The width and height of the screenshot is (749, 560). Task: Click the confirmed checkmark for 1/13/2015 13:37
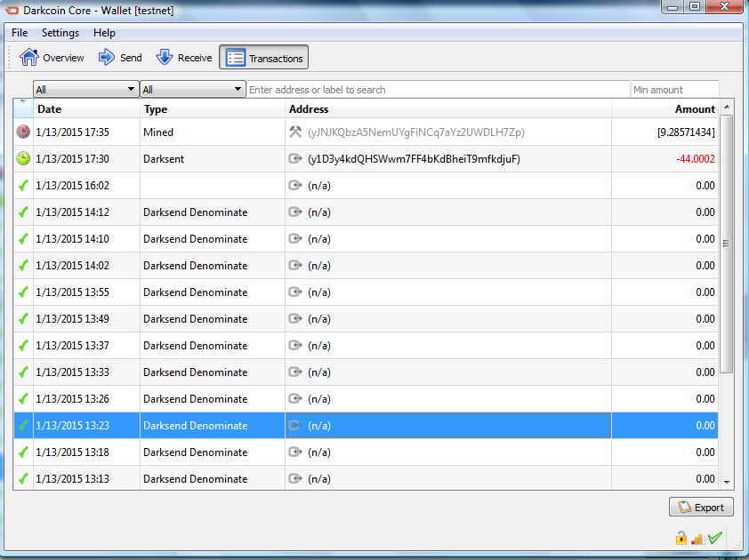[23, 346]
